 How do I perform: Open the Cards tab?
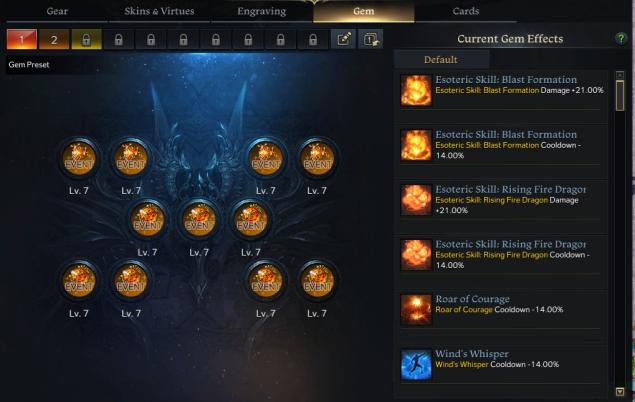point(466,11)
